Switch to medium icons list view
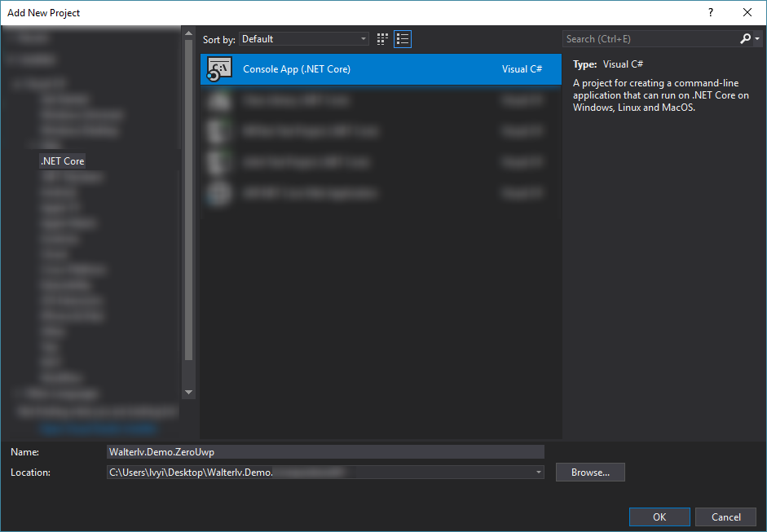The height and width of the screenshot is (532, 767). click(403, 39)
